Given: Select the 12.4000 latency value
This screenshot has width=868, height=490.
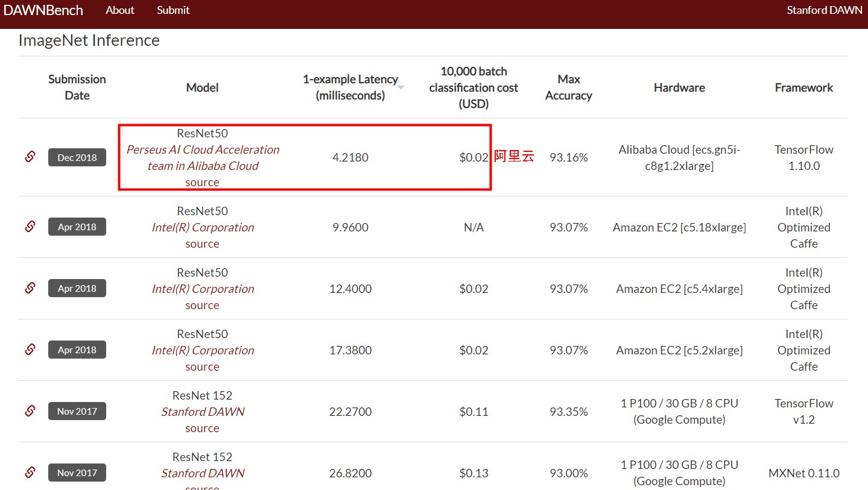Looking at the screenshot, I should point(350,289).
